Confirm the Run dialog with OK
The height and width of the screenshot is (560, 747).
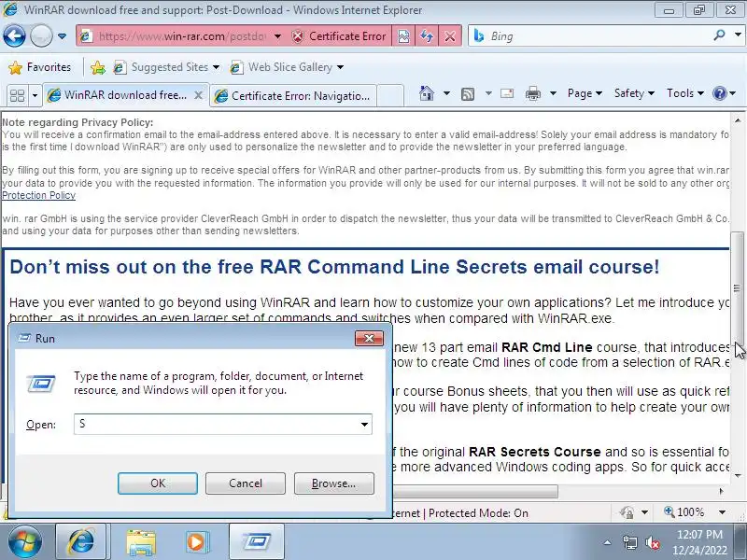(158, 483)
